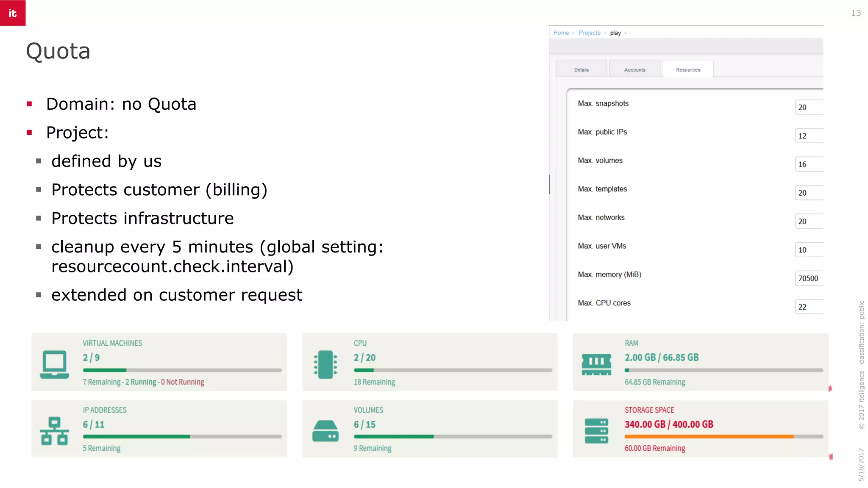Edit the Max. public IPs field
Screen dimensions: 868x488
pos(809,136)
